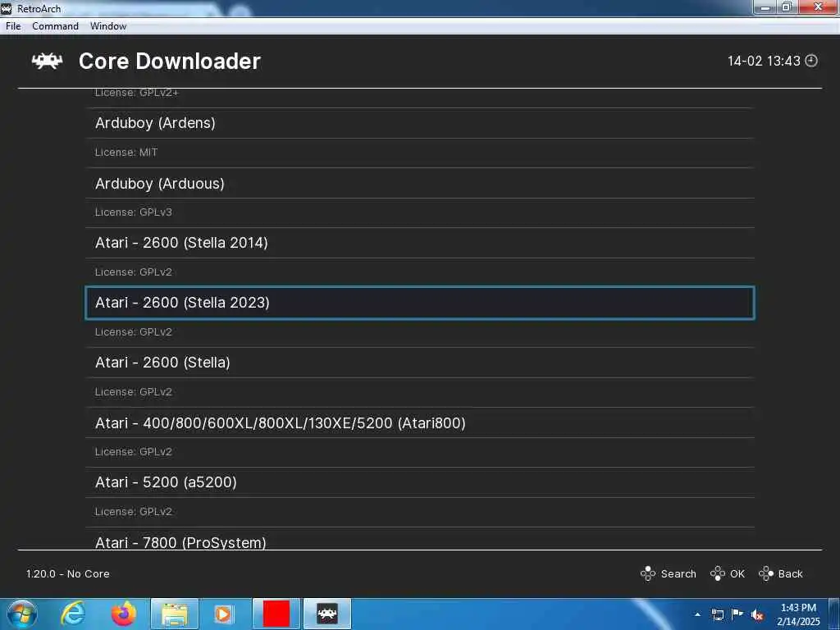Click the license line under Stella 2014

pos(134,272)
